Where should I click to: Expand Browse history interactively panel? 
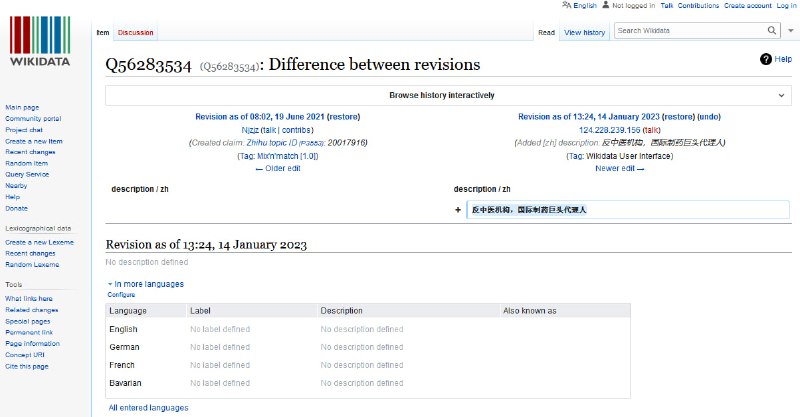[x=780, y=95]
